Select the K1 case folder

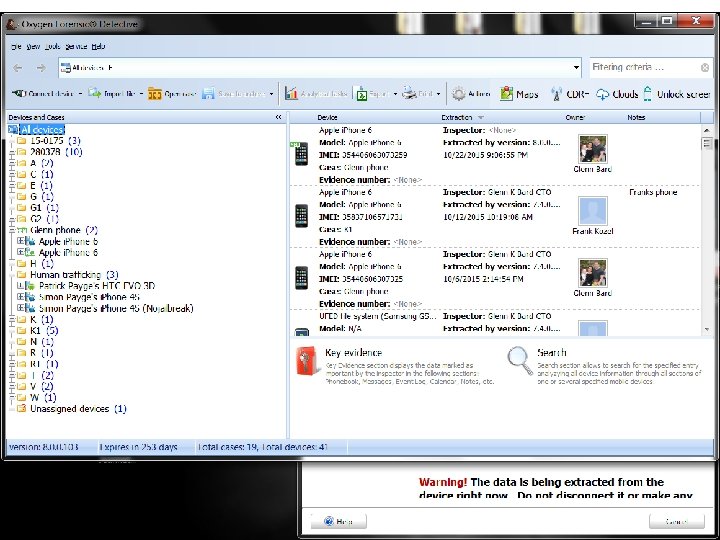(x=44, y=330)
